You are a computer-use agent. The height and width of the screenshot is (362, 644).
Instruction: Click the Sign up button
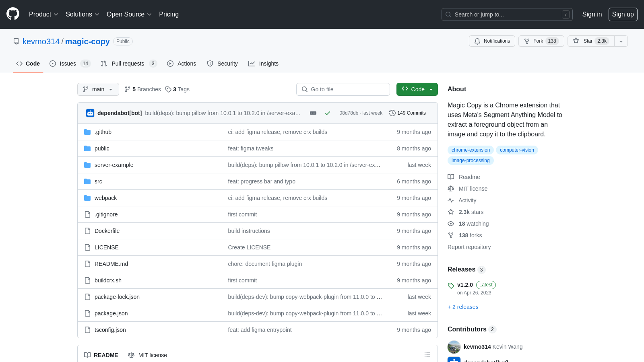pyautogui.click(x=623, y=14)
